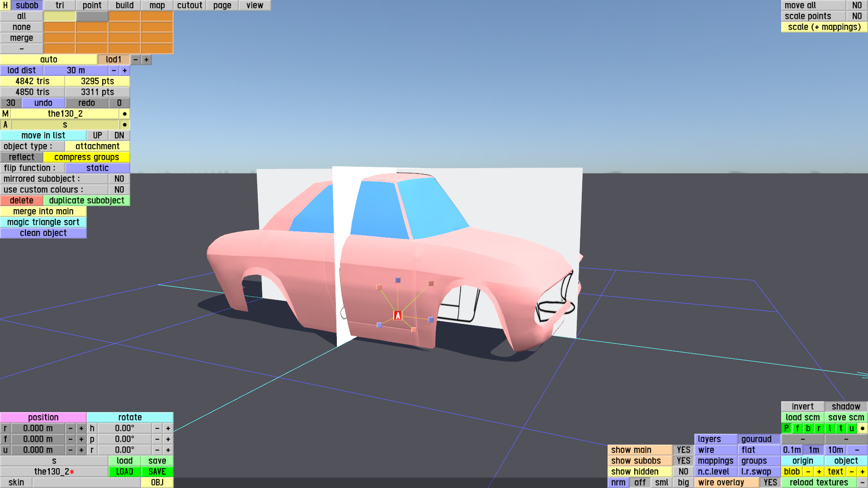Click the P perspective view button
The image size is (868, 488).
click(x=786, y=428)
